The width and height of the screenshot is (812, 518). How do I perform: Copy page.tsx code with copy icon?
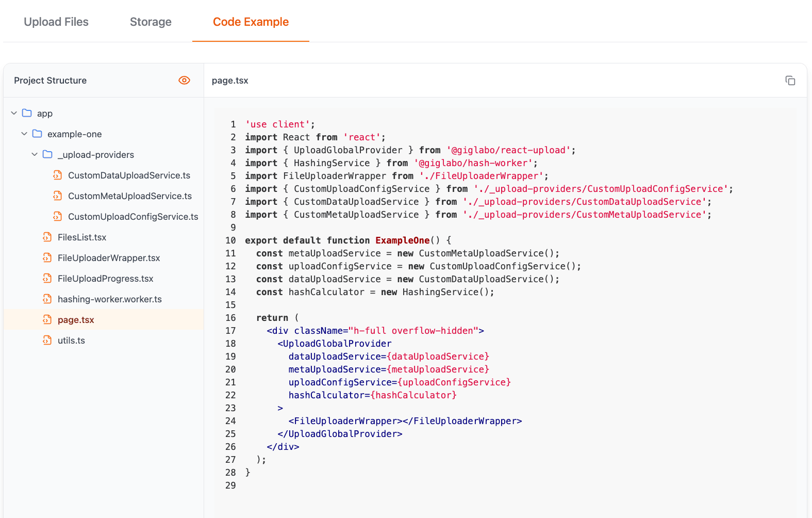[x=790, y=80]
